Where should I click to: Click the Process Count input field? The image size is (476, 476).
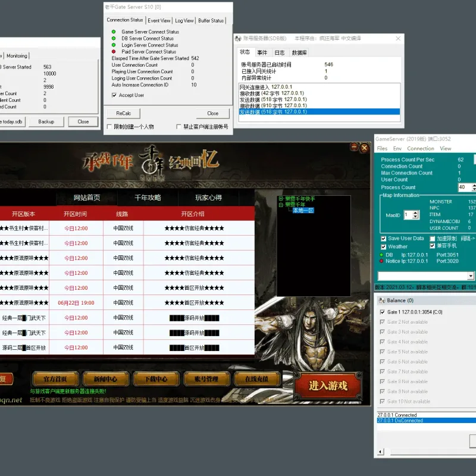[465, 187]
